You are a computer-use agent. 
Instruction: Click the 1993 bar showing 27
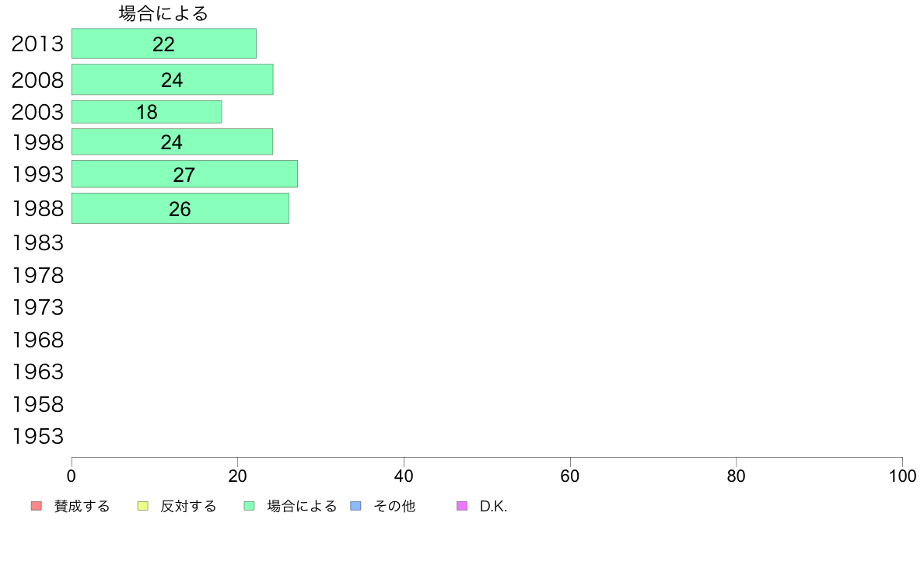184,174
